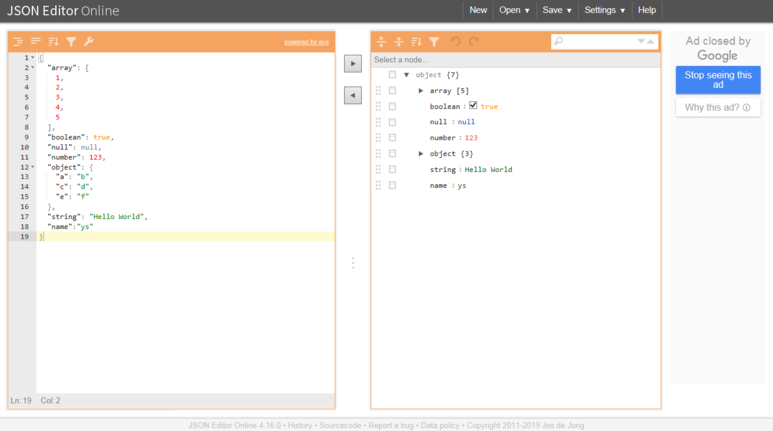Viewport: 773px width, 431px height.
Task: Click filter icon in code editor toolbar
Action: point(71,42)
